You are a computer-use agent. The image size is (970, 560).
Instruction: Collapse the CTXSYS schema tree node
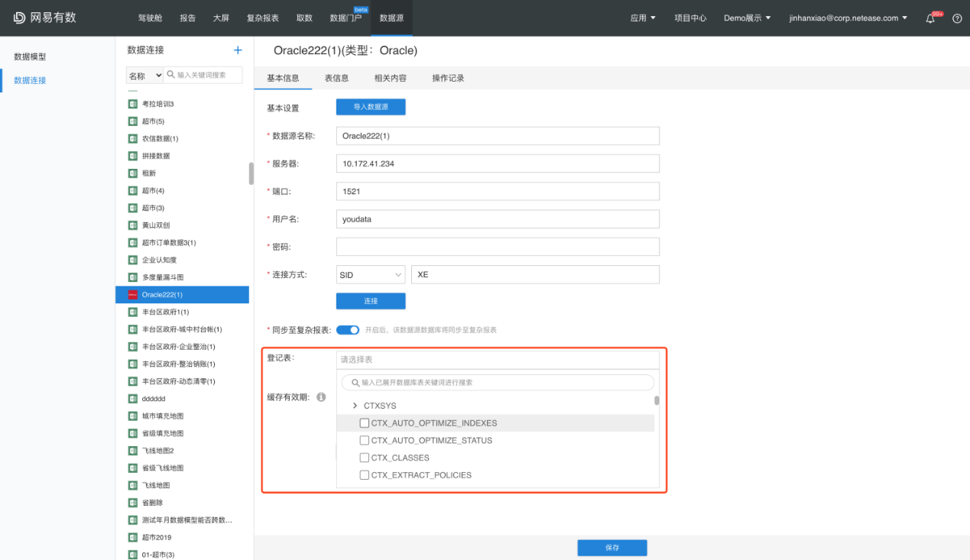(x=355, y=406)
